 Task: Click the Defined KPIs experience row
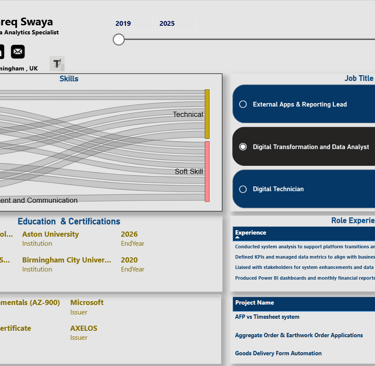point(305,257)
